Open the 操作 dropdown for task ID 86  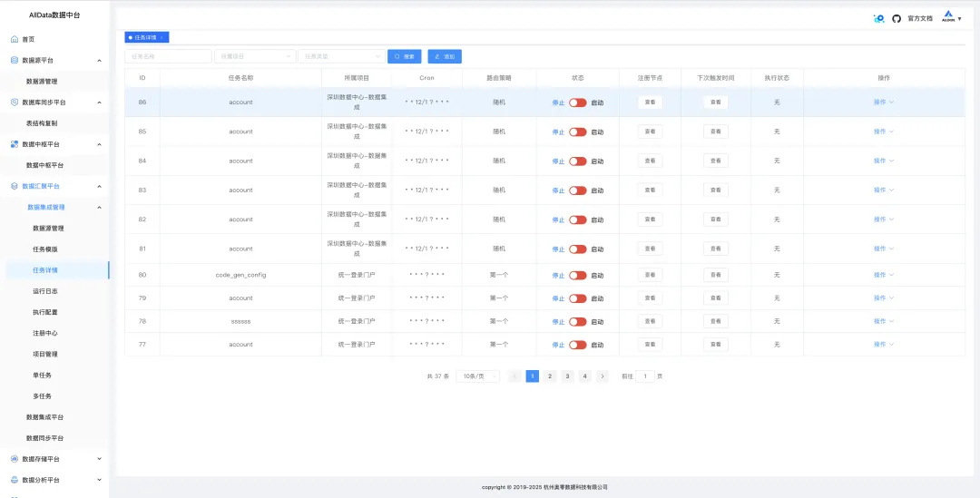click(883, 102)
